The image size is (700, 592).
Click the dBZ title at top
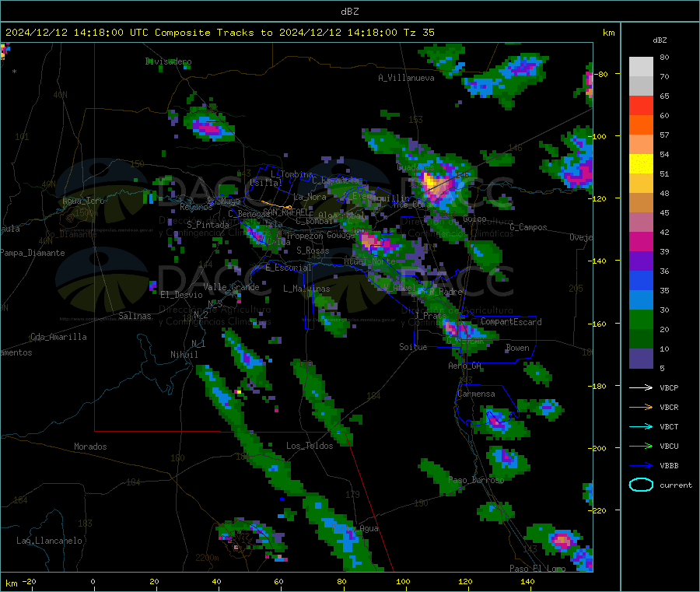tap(349, 12)
